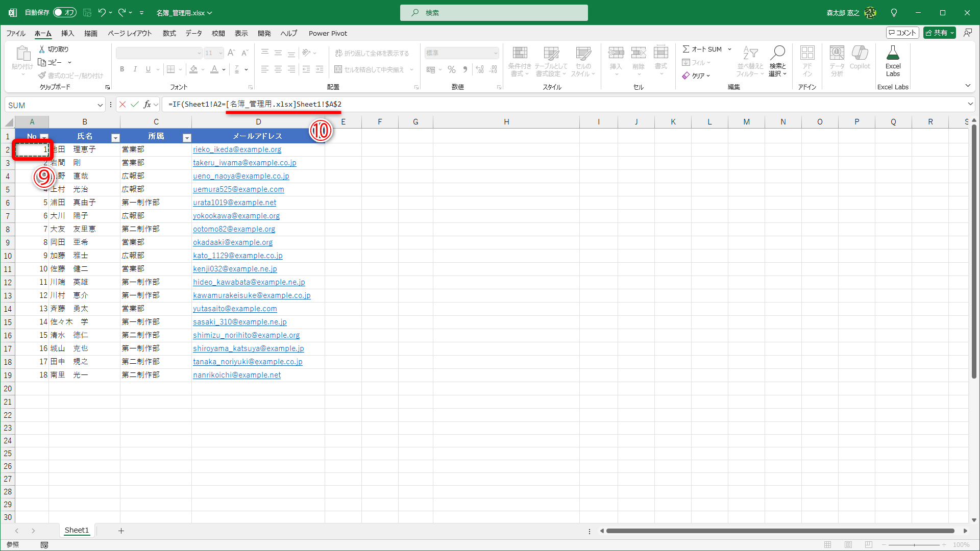The height and width of the screenshot is (551, 980).
Task: Click the セルを結合して中央揃え icon
Action: tap(370, 69)
